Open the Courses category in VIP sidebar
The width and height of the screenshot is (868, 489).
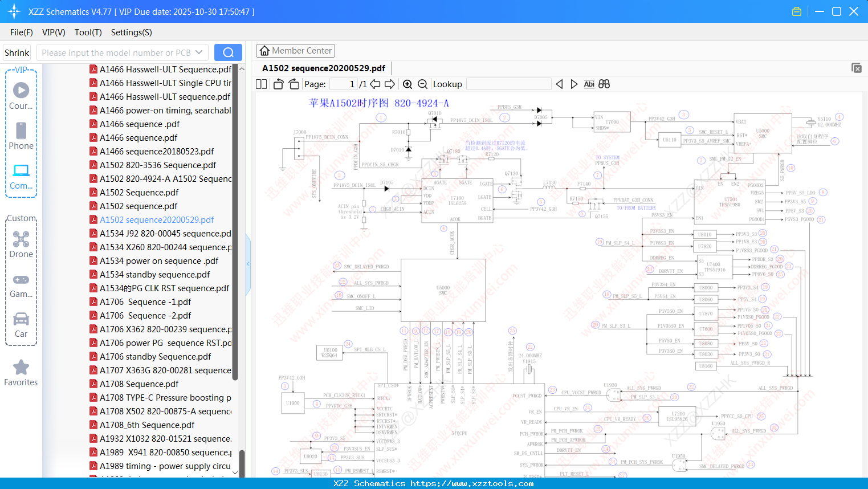(x=21, y=96)
